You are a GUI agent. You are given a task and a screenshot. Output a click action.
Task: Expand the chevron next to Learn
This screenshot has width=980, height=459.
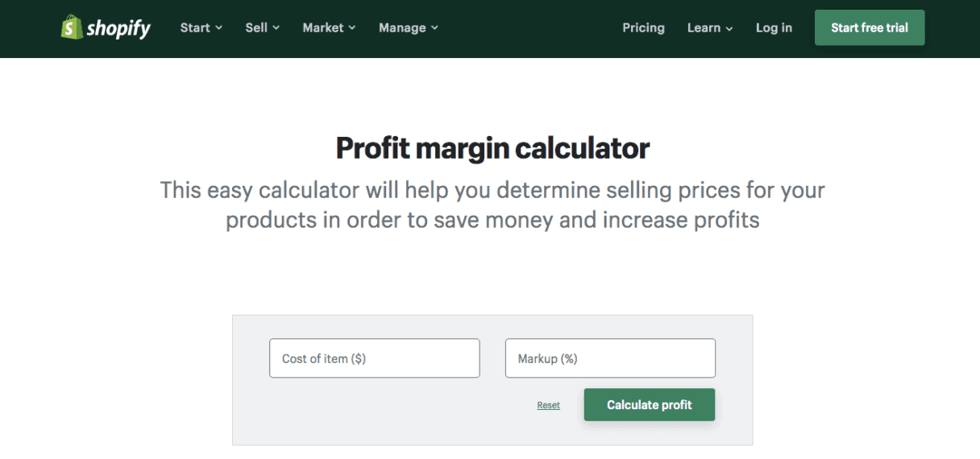point(729,28)
